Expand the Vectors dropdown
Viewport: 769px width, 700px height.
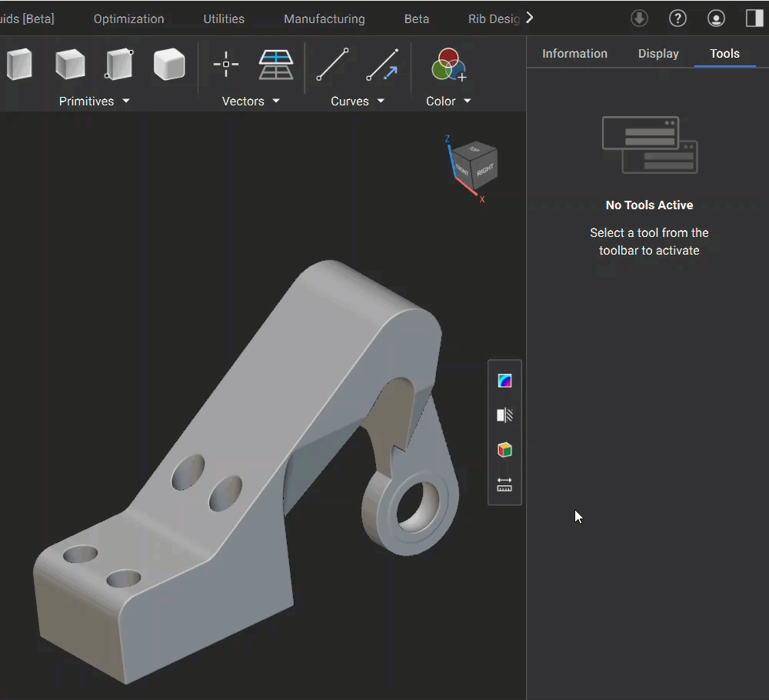pos(276,102)
